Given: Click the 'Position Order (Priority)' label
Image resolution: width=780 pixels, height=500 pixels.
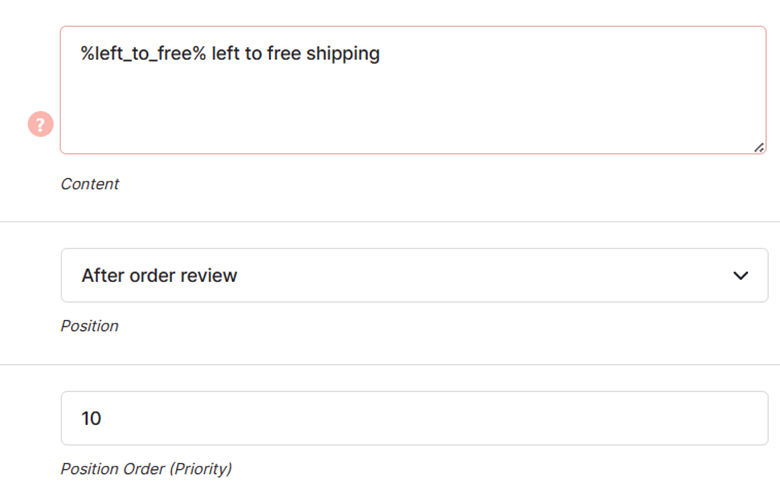Looking at the screenshot, I should 146,469.
